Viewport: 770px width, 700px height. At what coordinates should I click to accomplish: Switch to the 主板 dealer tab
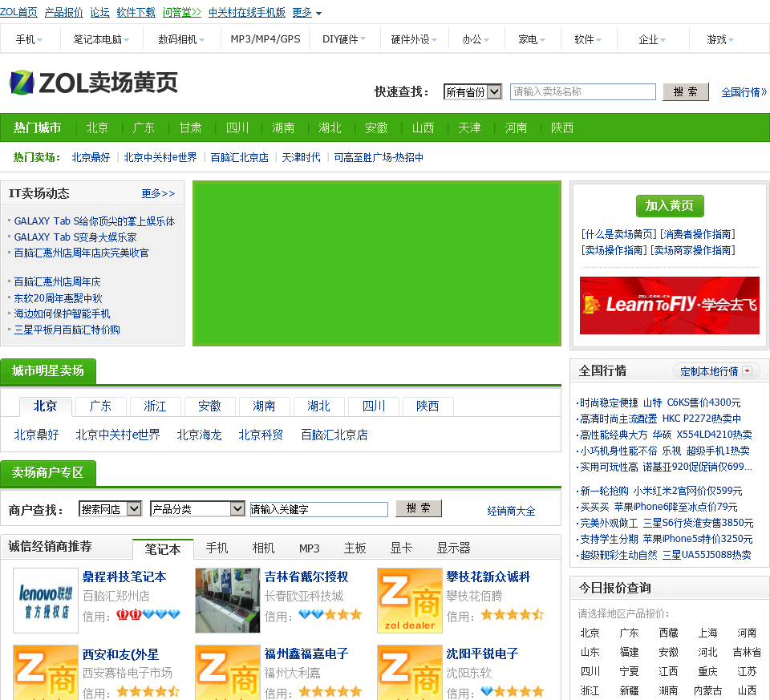tap(355, 548)
